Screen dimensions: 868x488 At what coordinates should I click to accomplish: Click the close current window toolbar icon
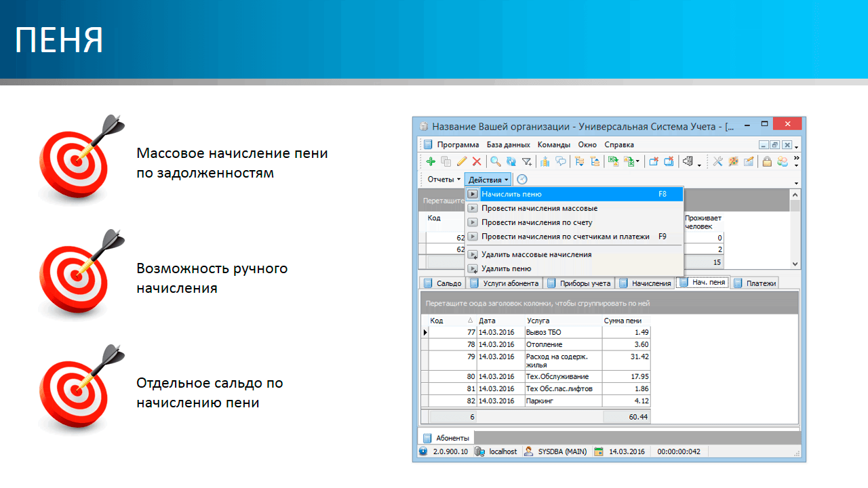(654, 161)
